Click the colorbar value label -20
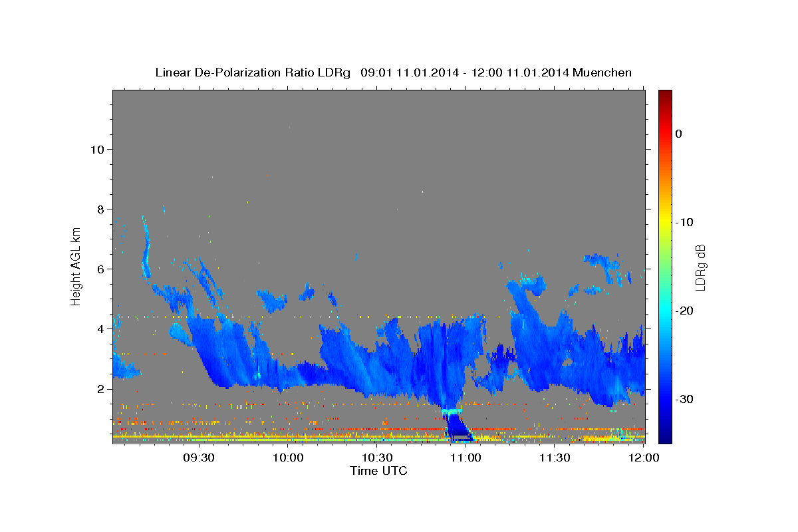This screenshot has width=798, height=532. point(684,311)
